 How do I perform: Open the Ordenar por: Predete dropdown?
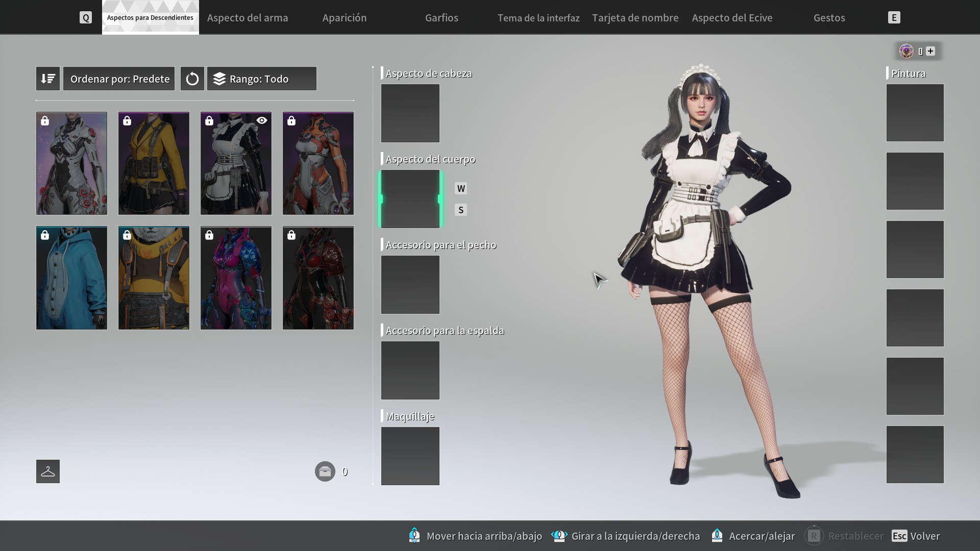click(x=119, y=79)
